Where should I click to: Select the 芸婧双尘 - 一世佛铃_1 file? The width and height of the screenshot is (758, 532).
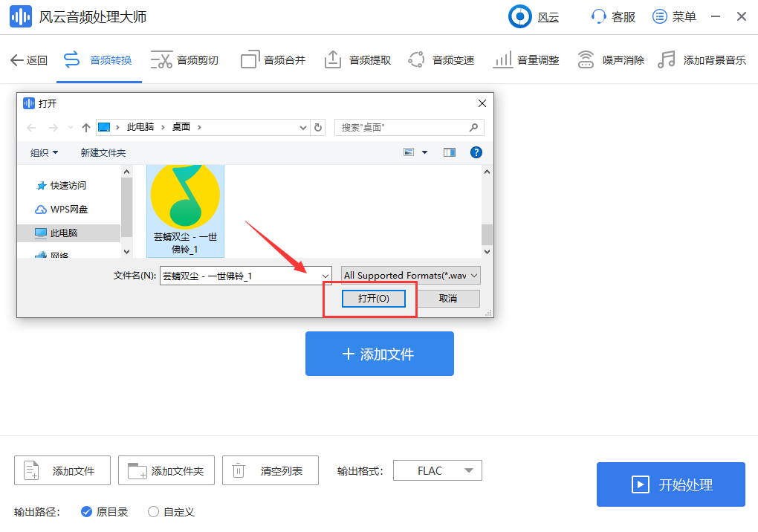[185, 211]
